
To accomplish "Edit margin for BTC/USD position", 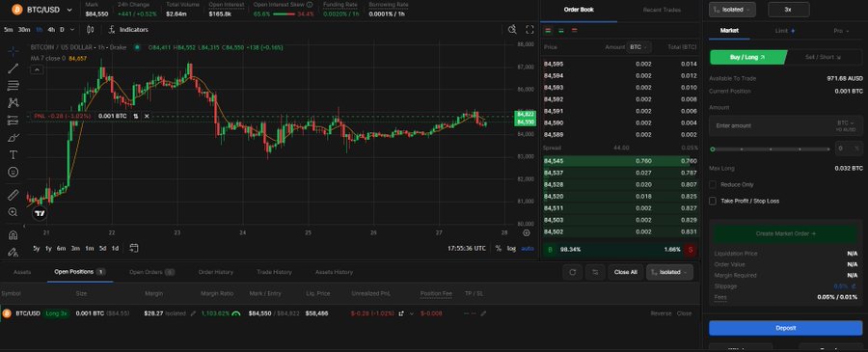I will pos(193,313).
